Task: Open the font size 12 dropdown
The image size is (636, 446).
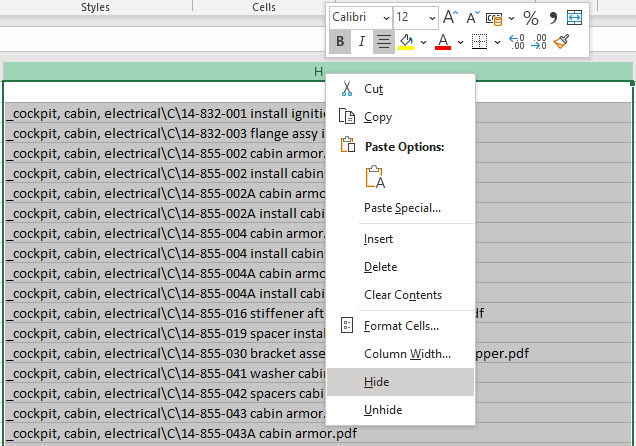Action: [431, 18]
